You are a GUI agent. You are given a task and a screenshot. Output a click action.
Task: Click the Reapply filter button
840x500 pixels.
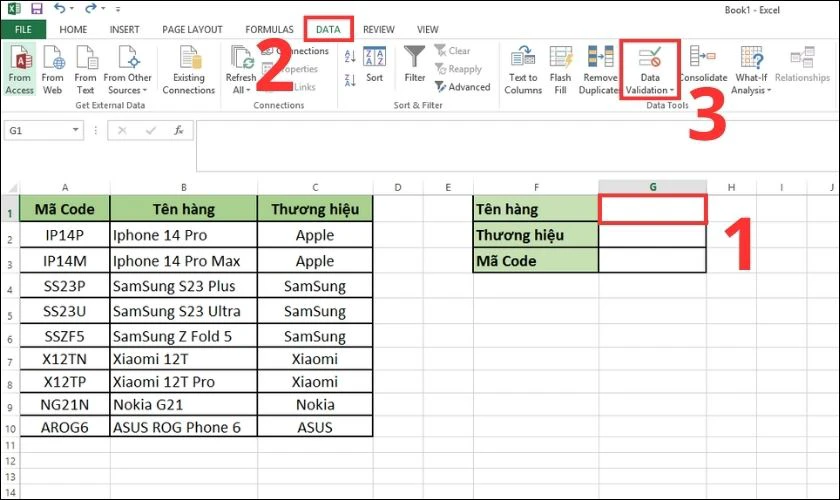click(x=459, y=69)
